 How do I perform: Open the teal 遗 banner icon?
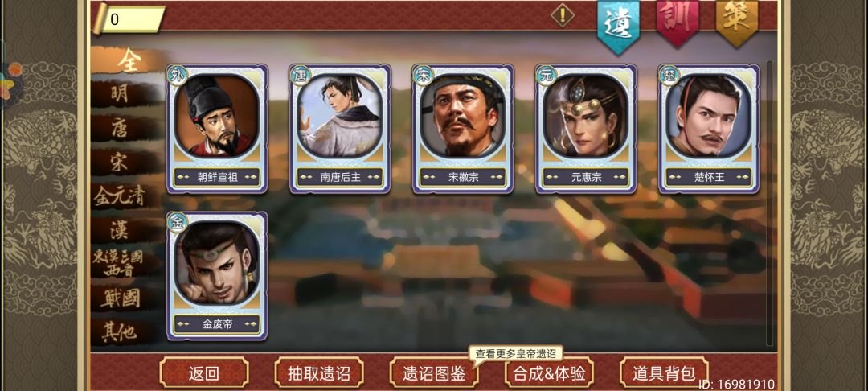pyautogui.click(x=618, y=25)
